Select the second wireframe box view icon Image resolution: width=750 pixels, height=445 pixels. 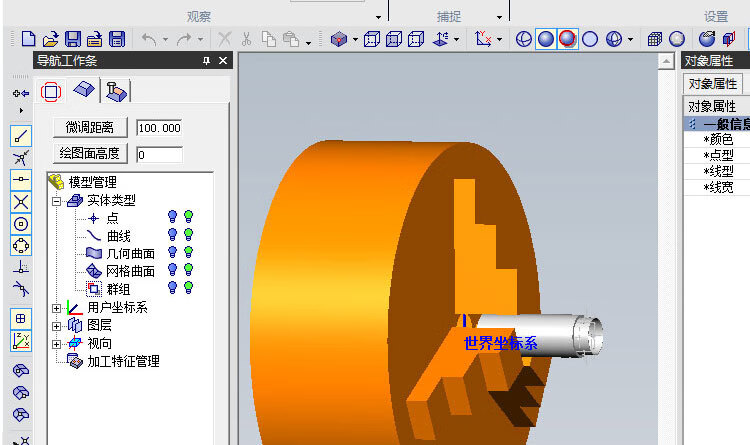(x=394, y=39)
